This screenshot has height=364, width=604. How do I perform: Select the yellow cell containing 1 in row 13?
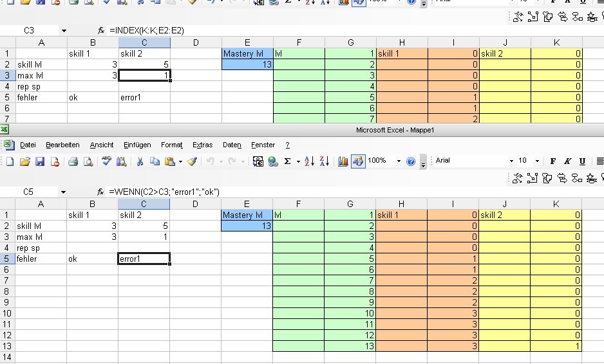pos(556,347)
